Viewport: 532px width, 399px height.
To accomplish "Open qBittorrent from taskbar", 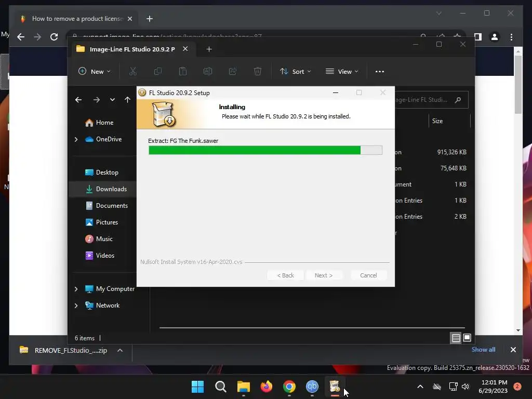I will [312, 387].
